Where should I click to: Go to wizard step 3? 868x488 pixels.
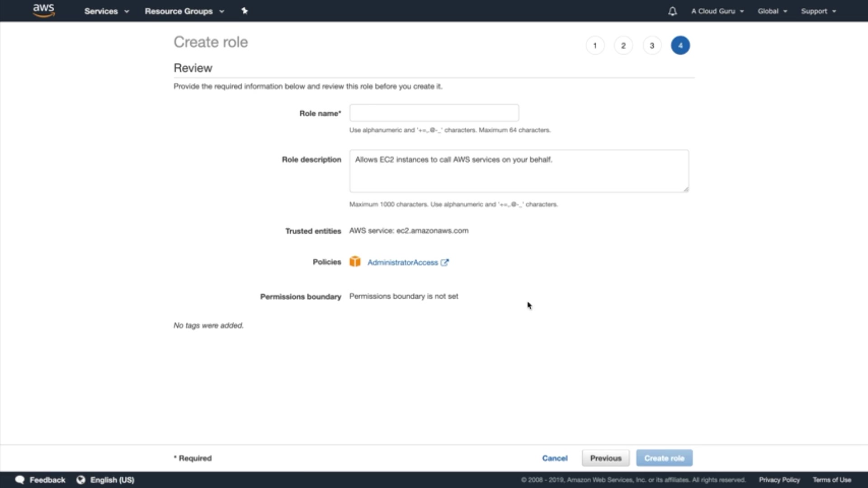(x=652, y=46)
